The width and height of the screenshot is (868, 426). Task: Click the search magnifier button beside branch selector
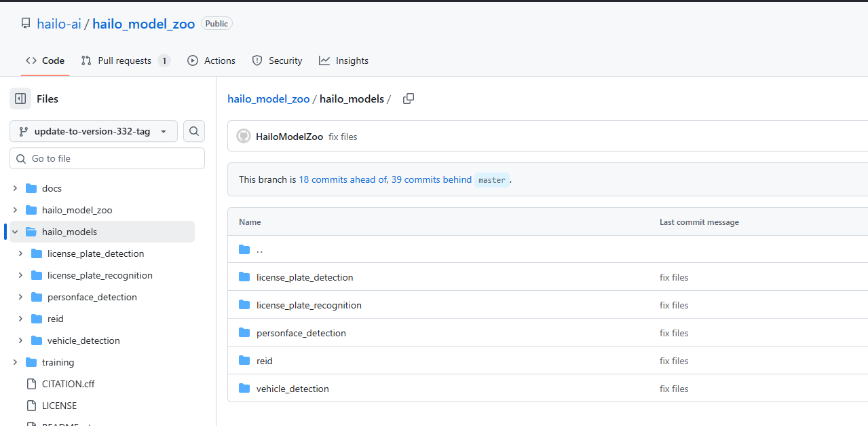[x=194, y=131]
